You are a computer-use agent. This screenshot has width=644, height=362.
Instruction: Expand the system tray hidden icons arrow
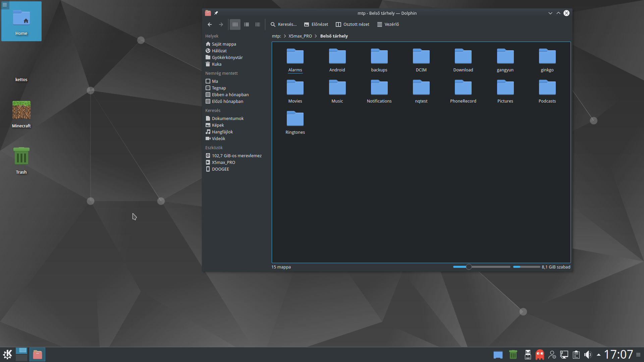(x=599, y=355)
